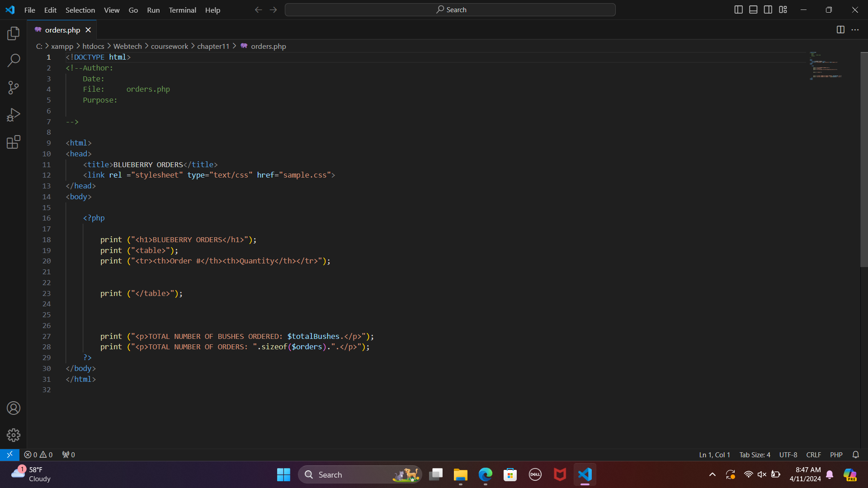This screenshot has width=868, height=488.
Task: Open the editor More Actions ellipsis menu
Action: coord(855,30)
